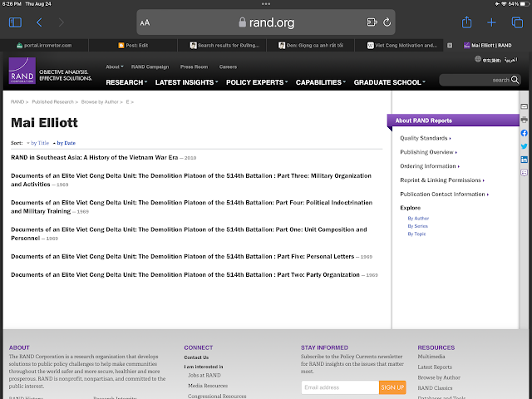The height and width of the screenshot is (399, 532).
Task: Tap the extensions icon in address bar
Action: (x=372, y=22)
